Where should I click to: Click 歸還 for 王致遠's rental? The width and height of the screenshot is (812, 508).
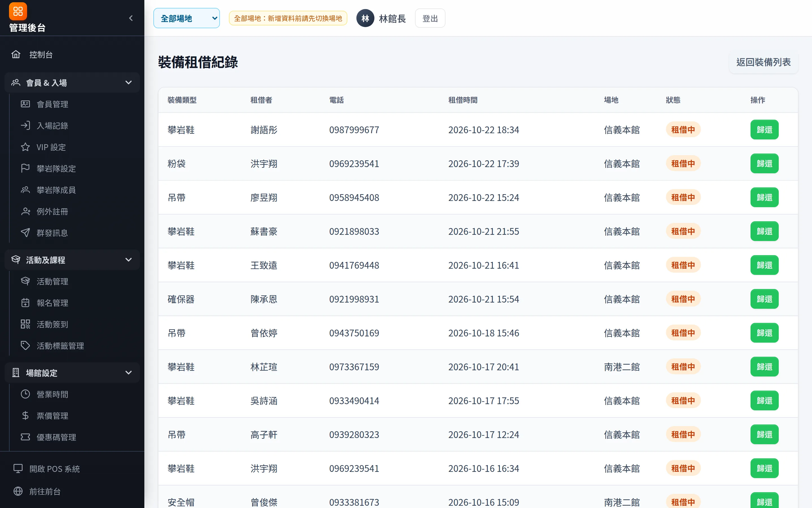(764, 265)
